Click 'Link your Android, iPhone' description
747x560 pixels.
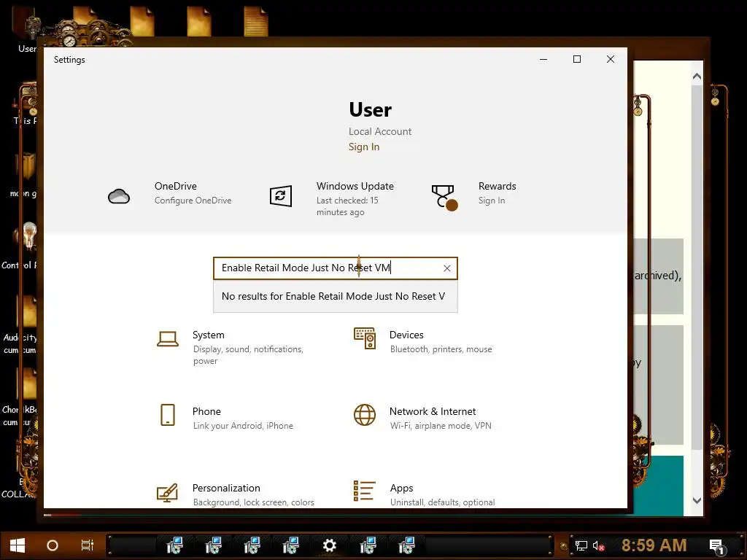pyautogui.click(x=243, y=426)
